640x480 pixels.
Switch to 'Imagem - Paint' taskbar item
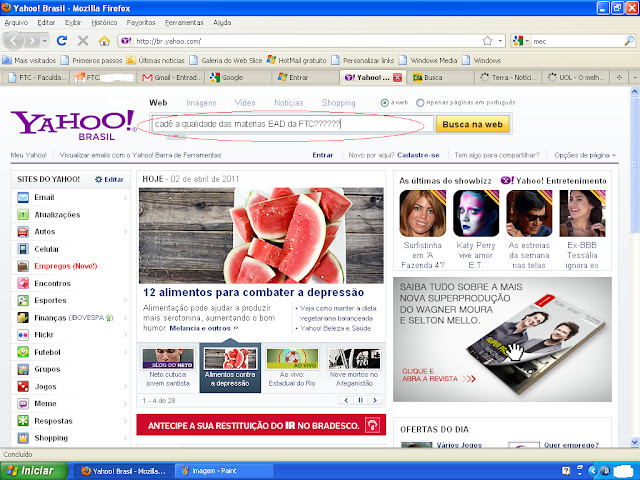tap(224, 471)
